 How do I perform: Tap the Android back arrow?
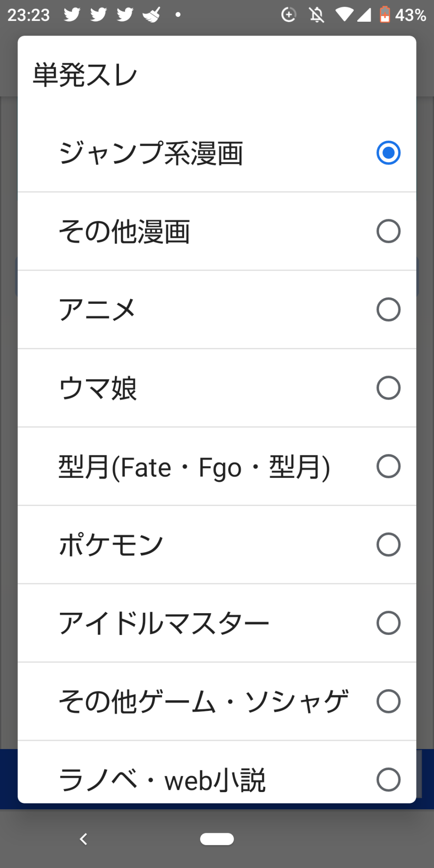click(x=83, y=839)
